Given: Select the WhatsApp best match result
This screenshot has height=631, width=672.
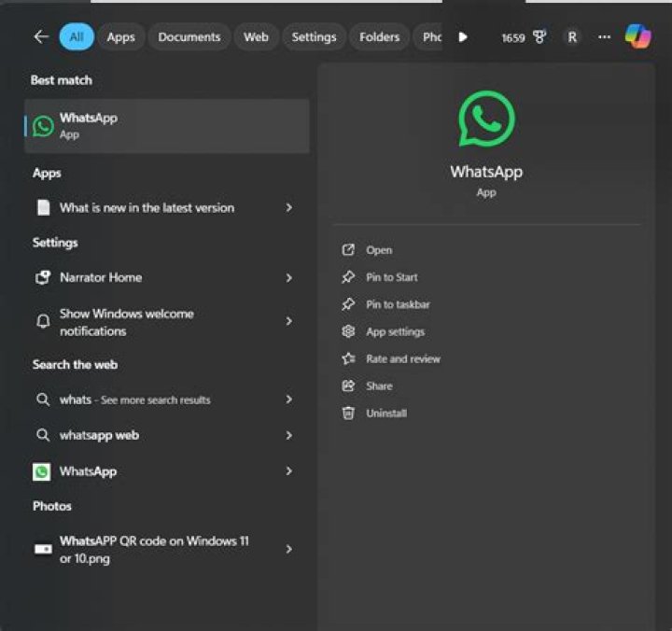Looking at the screenshot, I should coord(167,126).
